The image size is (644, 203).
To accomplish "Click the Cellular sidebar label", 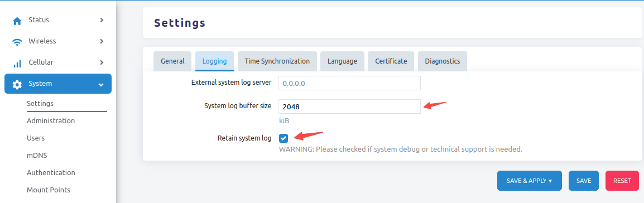I will pos(41,62).
